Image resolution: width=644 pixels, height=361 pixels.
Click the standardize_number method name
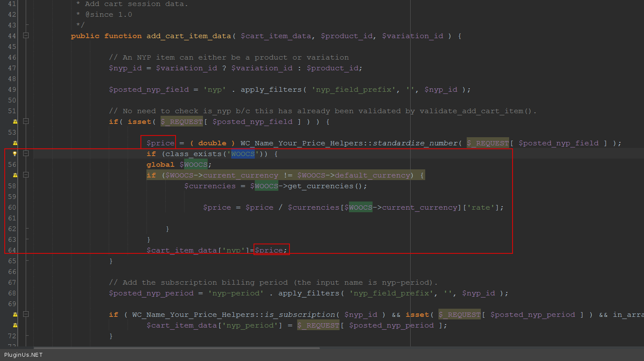click(415, 143)
